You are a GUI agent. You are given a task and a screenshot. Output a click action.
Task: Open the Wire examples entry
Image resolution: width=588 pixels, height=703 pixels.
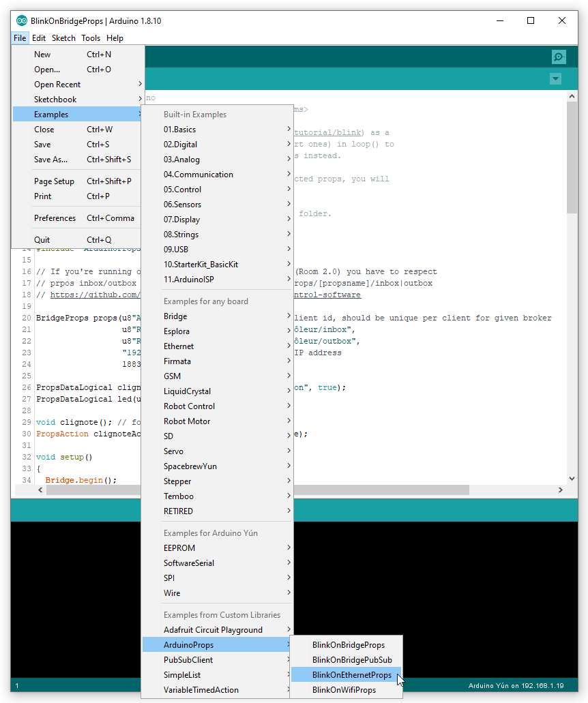click(x=218, y=593)
